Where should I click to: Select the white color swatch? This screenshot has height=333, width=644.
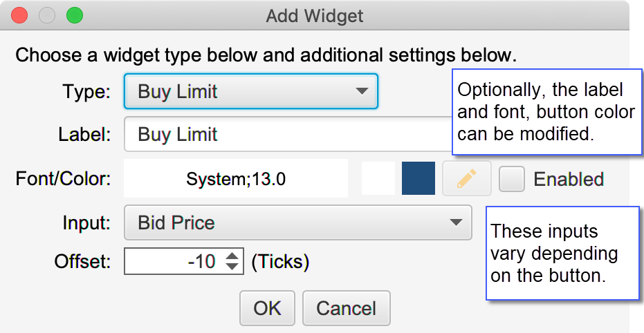pyautogui.click(x=378, y=179)
